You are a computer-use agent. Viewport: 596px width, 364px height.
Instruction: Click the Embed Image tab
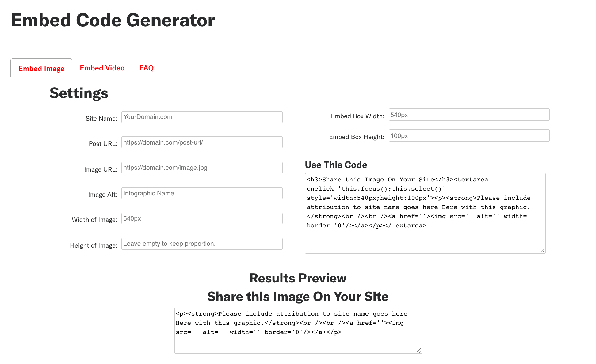(x=41, y=68)
